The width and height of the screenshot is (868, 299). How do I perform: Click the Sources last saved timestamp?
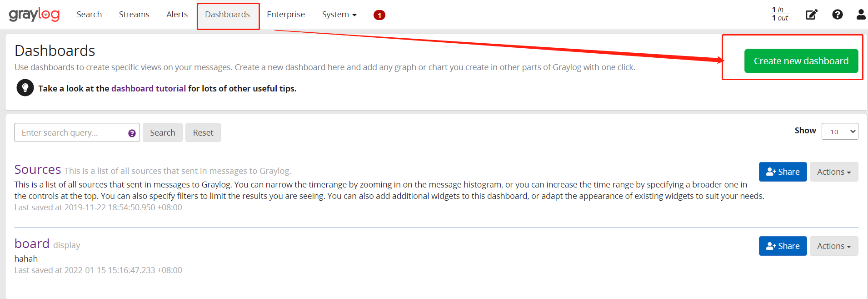98,208
